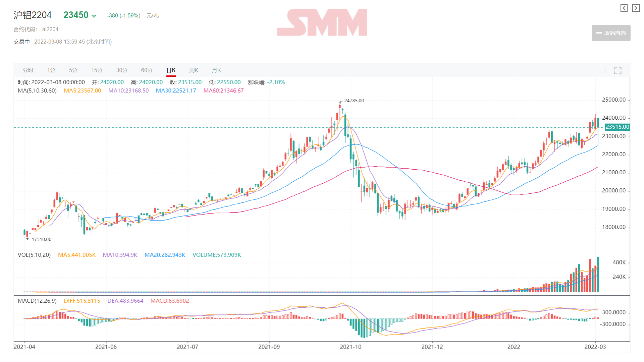Click the MACD(12,26,9) indicator label
The width and height of the screenshot is (644, 362).
pyautogui.click(x=37, y=301)
